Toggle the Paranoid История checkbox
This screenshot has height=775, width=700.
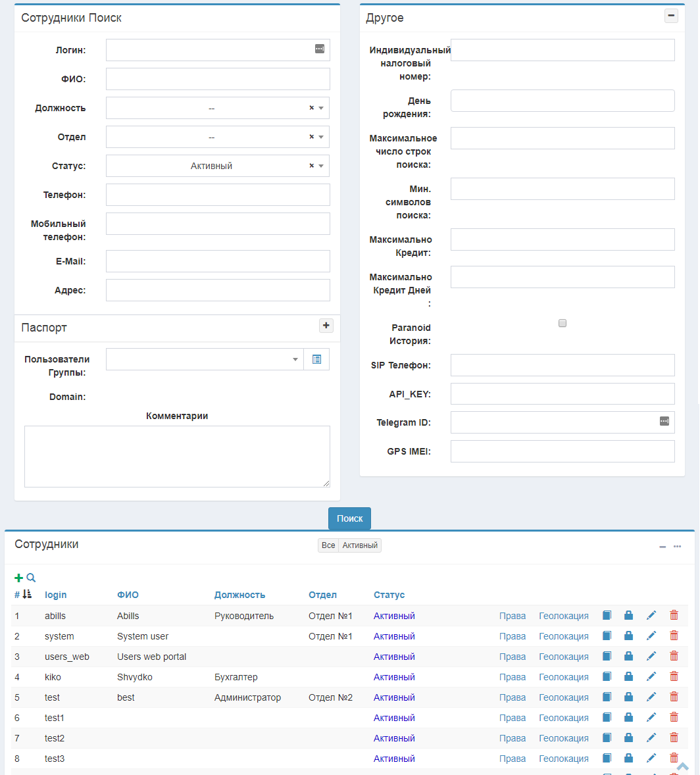pos(562,323)
